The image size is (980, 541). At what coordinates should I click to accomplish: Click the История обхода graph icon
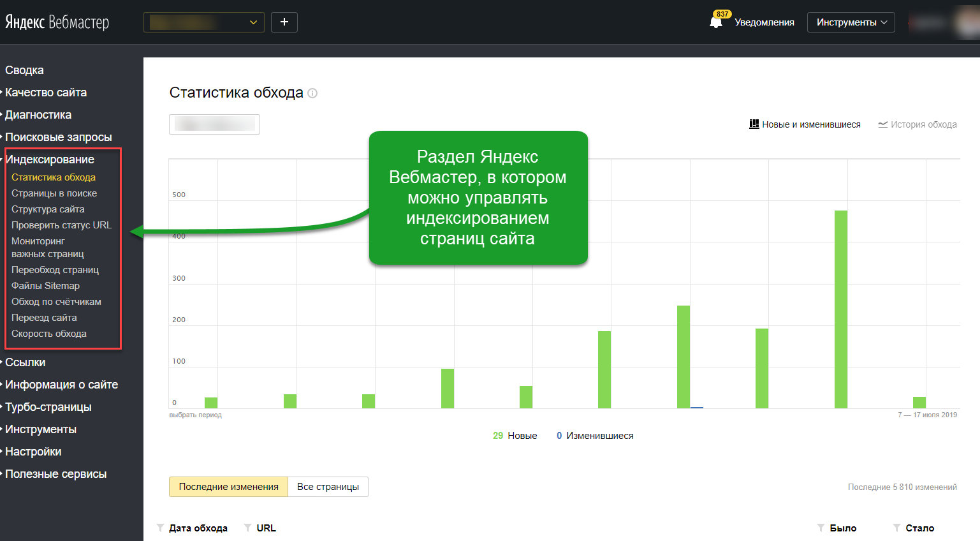pyautogui.click(x=883, y=124)
